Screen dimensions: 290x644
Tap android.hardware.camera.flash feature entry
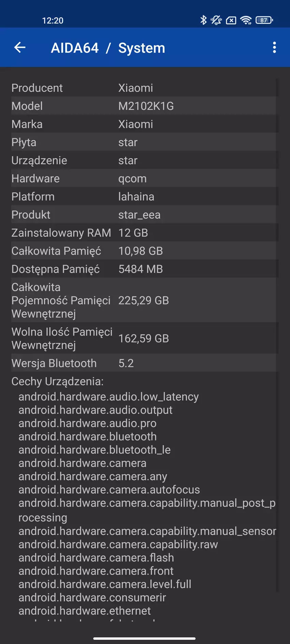coord(96,557)
